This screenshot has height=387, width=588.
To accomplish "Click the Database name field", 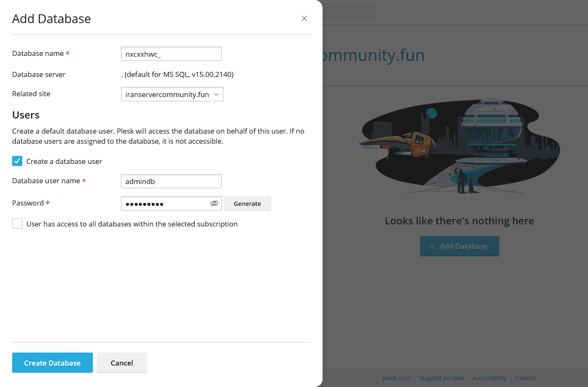I will (171, 54).
